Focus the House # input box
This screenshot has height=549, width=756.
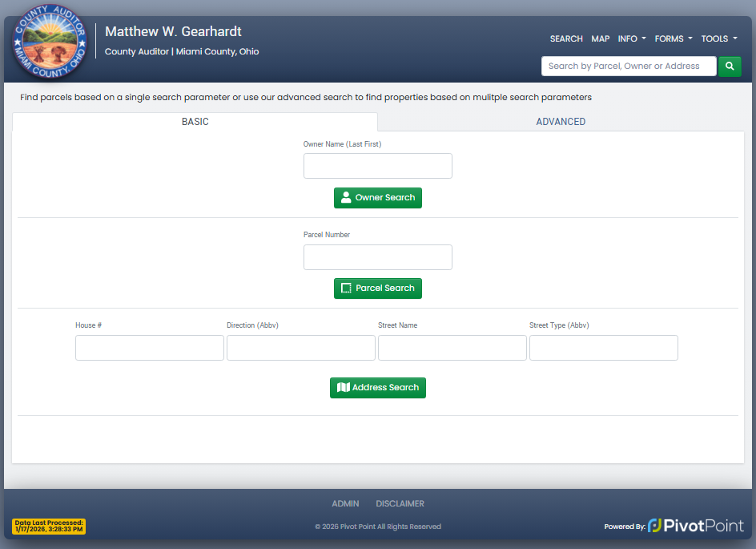click(x=149, y=348)
